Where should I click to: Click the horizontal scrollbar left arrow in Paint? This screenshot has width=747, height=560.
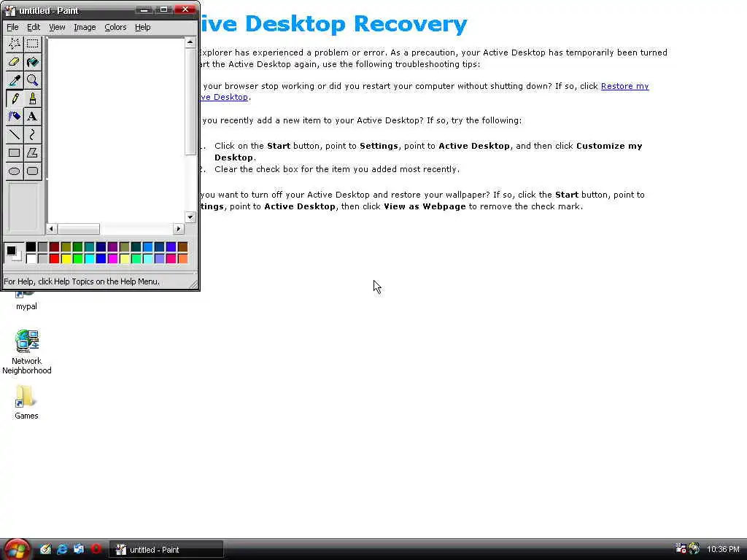pyautogui.click(x=51, y=229)
